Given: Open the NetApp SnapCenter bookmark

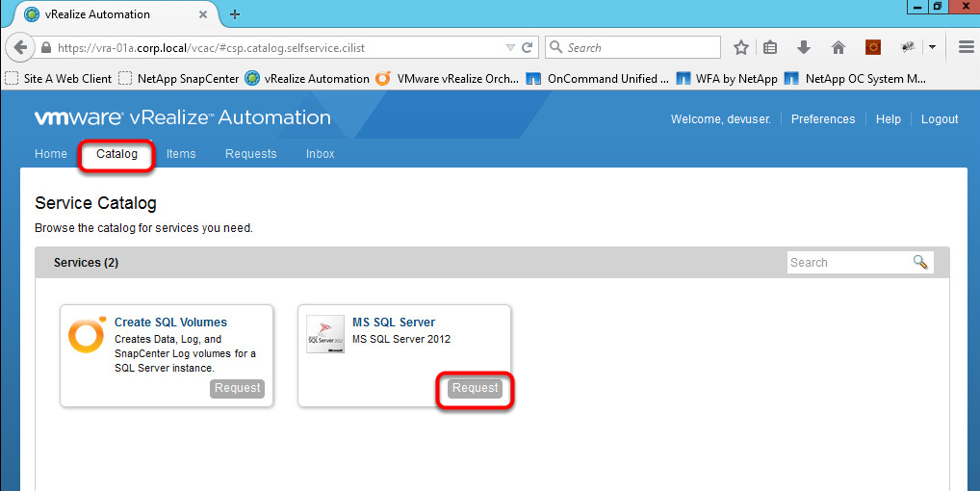Looking at the screenshot, I should click(x=179, y=79).
